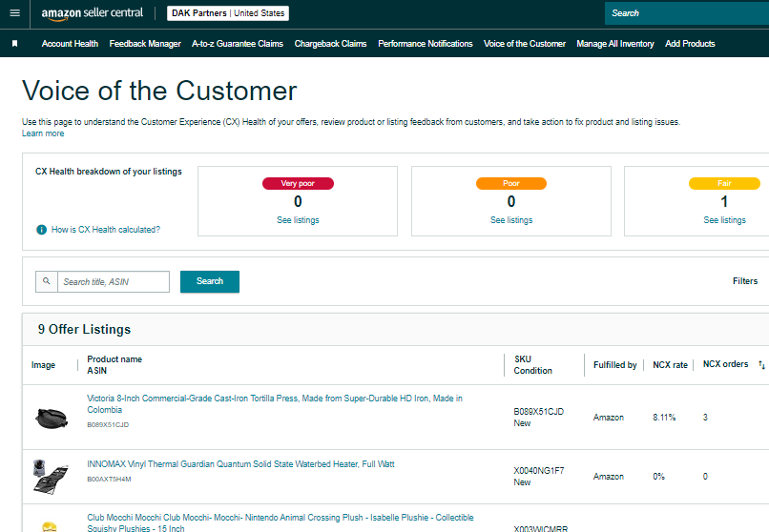The height and width of the screenshot is (532, 769).
Task: See listings under Fair
Action: point(724,220)
